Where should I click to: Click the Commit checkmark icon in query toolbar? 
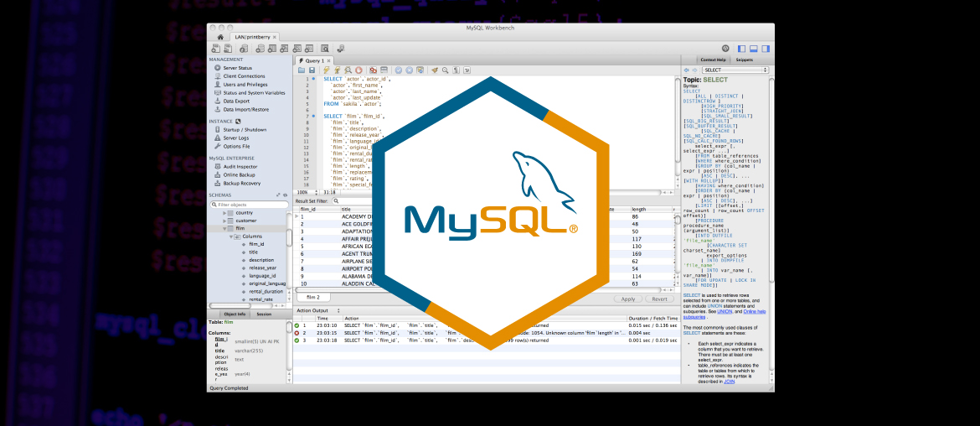(399, 70)
